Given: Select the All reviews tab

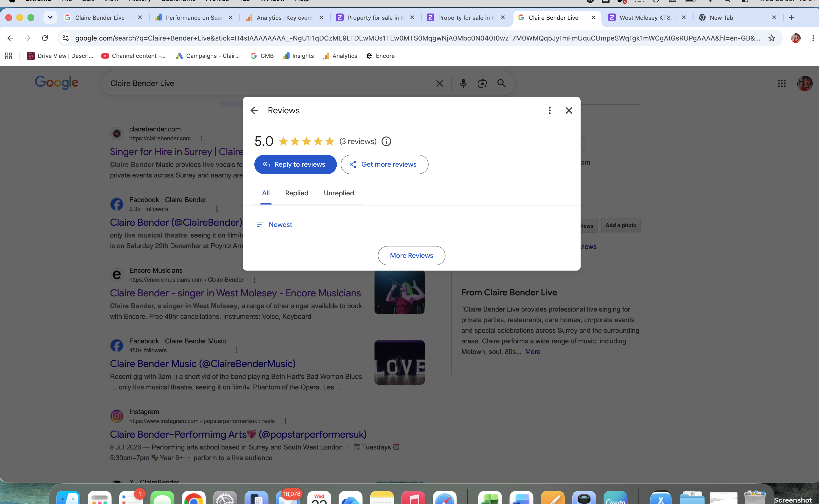Looking at the screenshot, I should (x=266, y=193).
